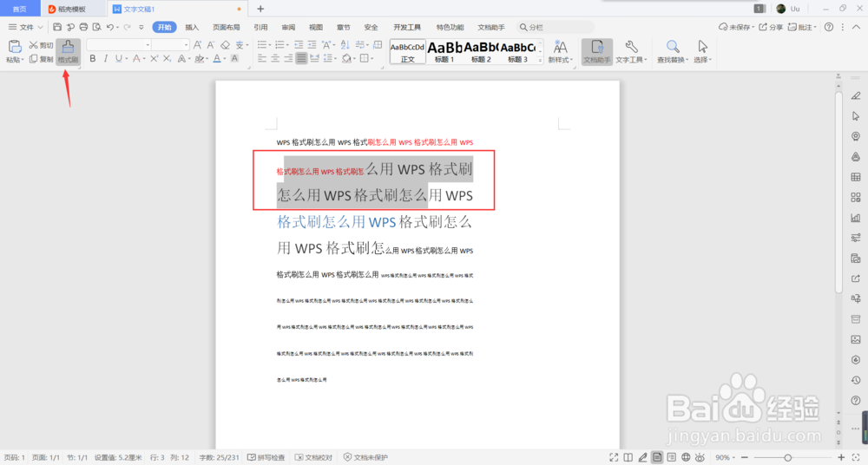Click the 粘贴 paste clipboard icon
Viewport: 868px width, 465px height.
15,47
